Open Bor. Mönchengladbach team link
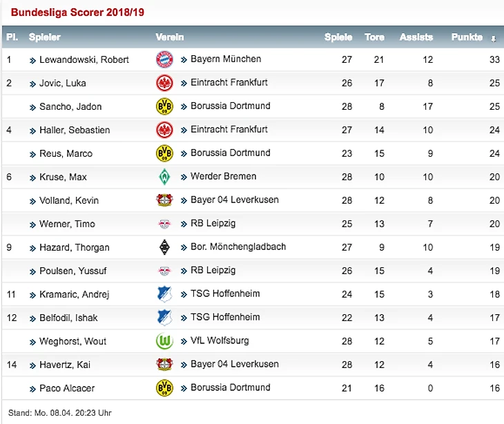504x424 pixels. (x=238, y=247)
